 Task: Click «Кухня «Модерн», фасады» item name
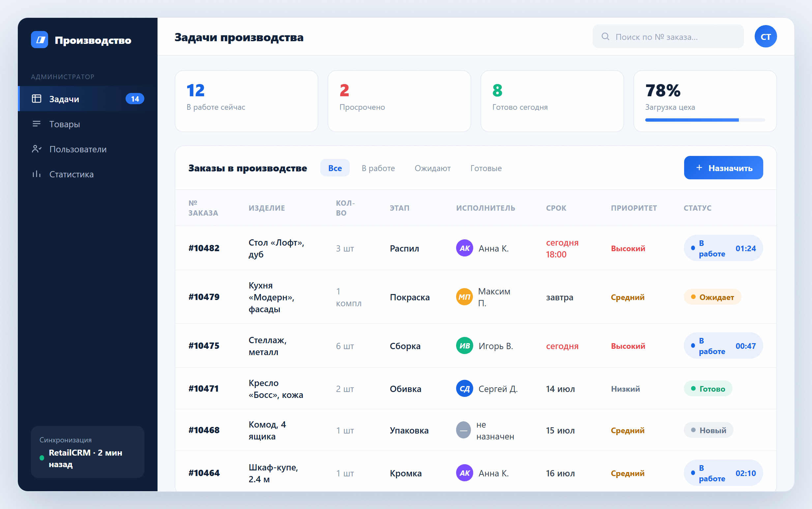pyautogui.click(x=271, y=297)
